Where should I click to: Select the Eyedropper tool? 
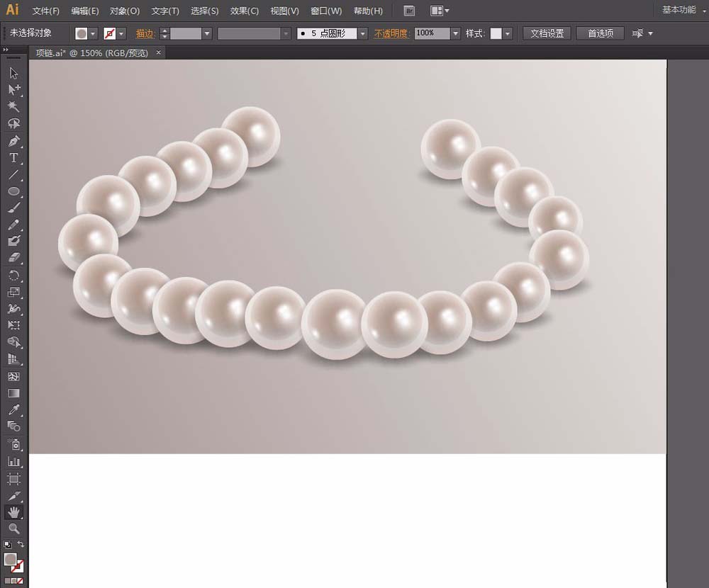click(x=13, y=409)
